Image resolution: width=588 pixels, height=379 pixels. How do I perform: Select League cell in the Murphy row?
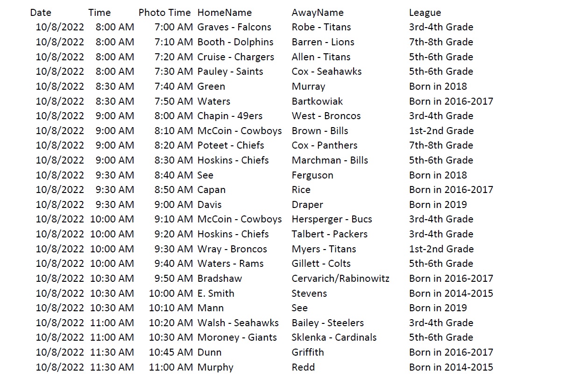451,367
